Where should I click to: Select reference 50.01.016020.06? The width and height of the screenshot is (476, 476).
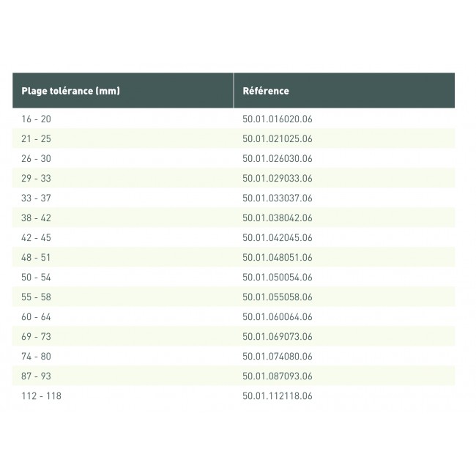pyautogui.click(x=278, y=119)
